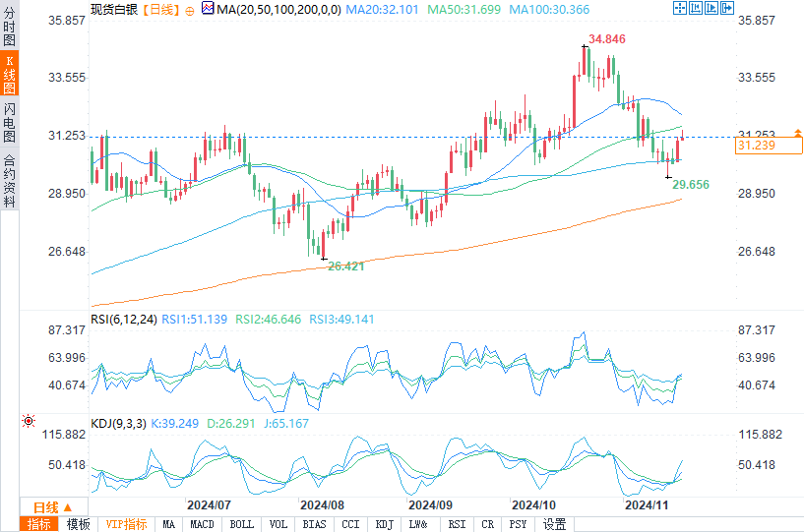Click the chart shift-left icon

696,8
